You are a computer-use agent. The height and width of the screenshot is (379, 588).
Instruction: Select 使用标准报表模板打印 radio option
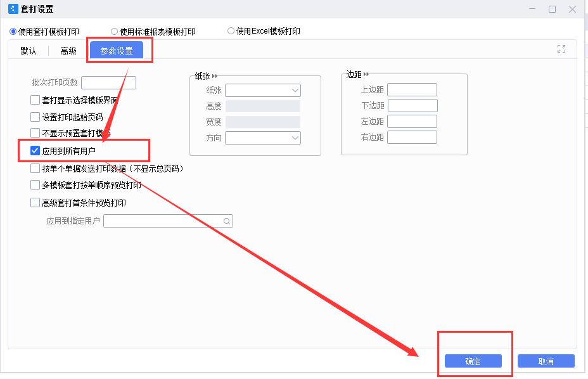[x=115, y=32]
